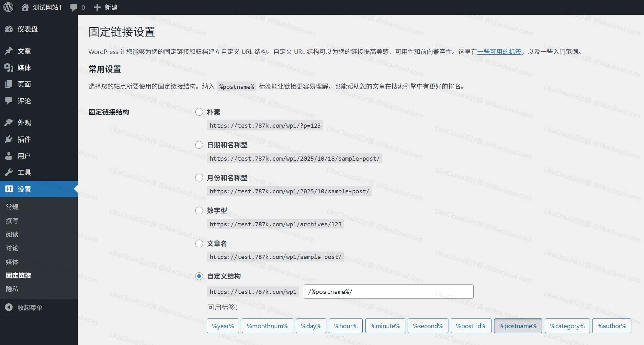Viewport: 644px width, 345px height.
Task: Insert the %category% tag button
Action: pos(567,326)
